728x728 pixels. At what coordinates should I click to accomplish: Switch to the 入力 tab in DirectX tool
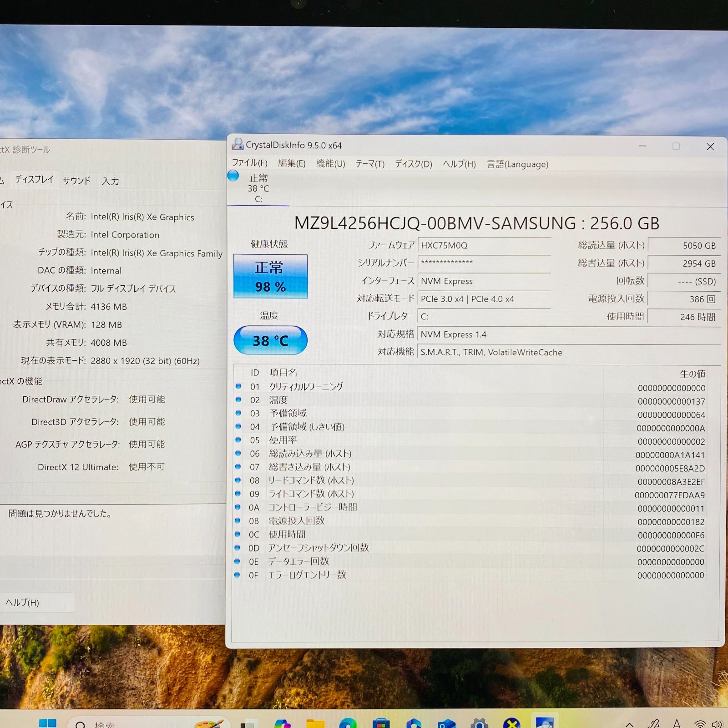pos(111,181)
